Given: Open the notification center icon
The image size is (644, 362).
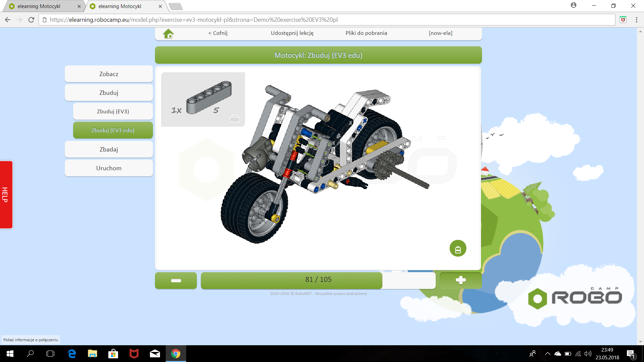Looking at the screenshot, I should point(631,354).
